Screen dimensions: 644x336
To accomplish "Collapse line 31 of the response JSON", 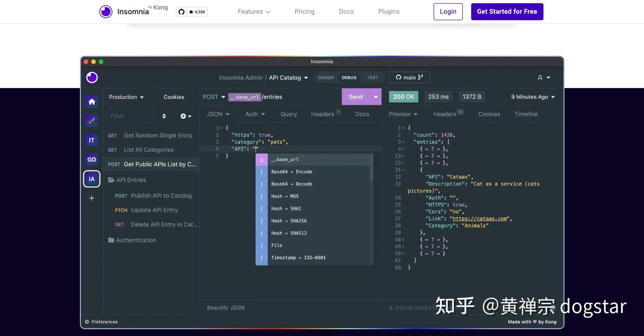I will coord(403,170).
